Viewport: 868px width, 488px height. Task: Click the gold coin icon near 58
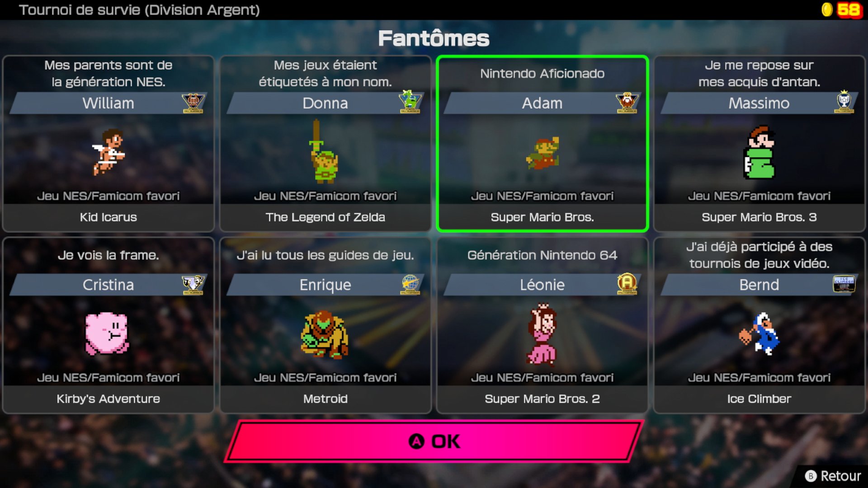(827, 9)
